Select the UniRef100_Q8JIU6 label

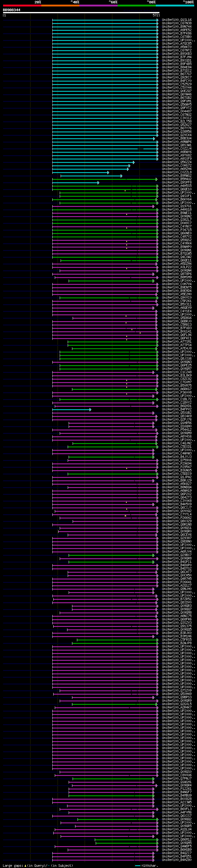point(177,358)
